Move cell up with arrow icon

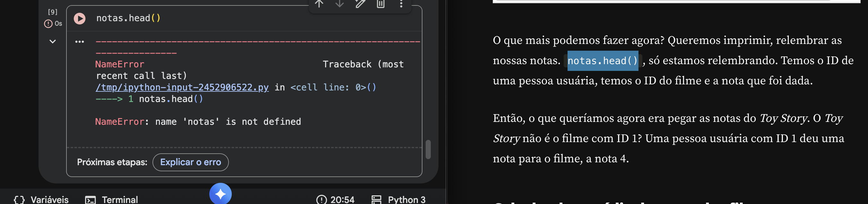(319, 4)
